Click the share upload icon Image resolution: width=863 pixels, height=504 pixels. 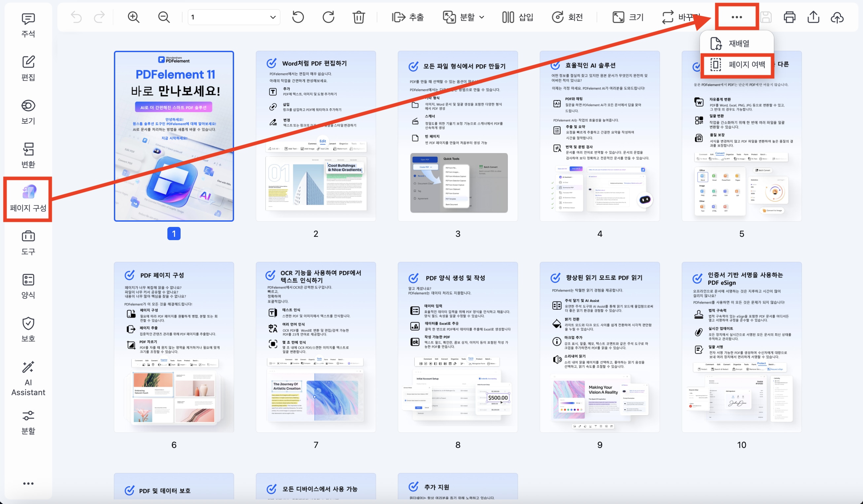tap(813, 17)
